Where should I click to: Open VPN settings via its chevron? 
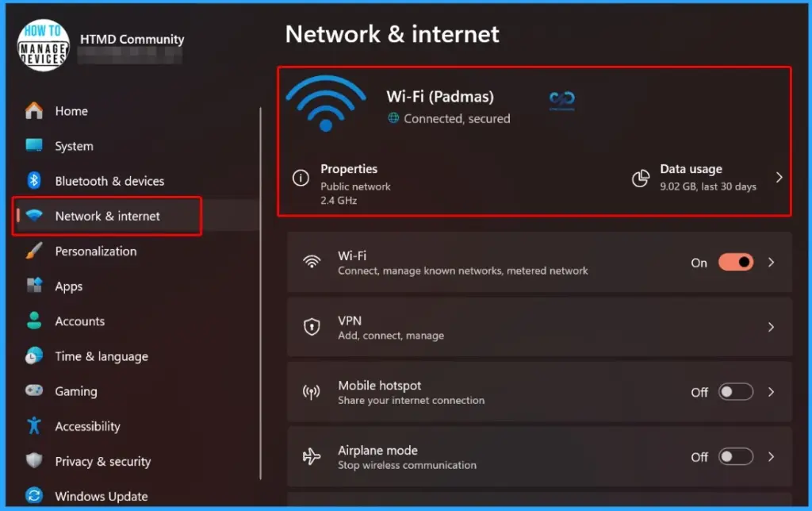[x=770, y=327]
